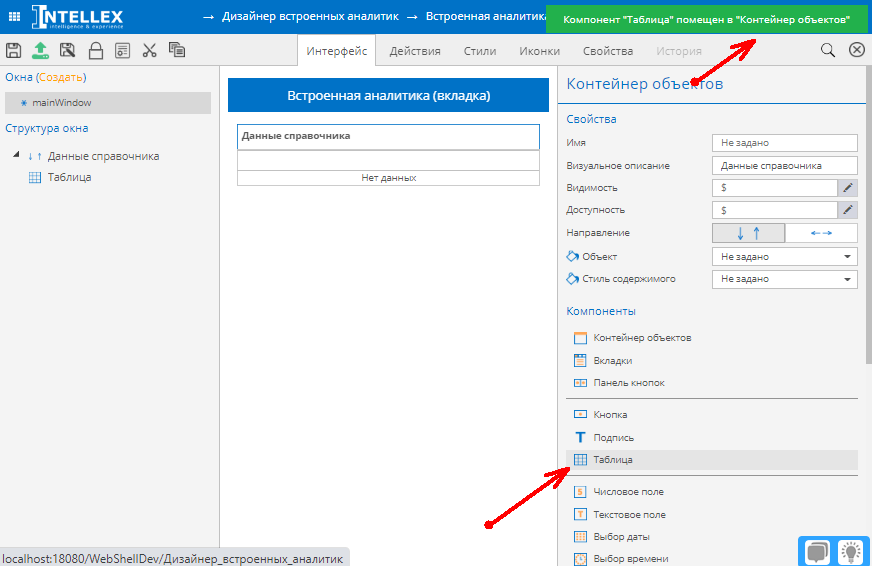Click the padlock lock icon
Image resolution: width=872 pixels, height=566 pixels.
point(96,51)
